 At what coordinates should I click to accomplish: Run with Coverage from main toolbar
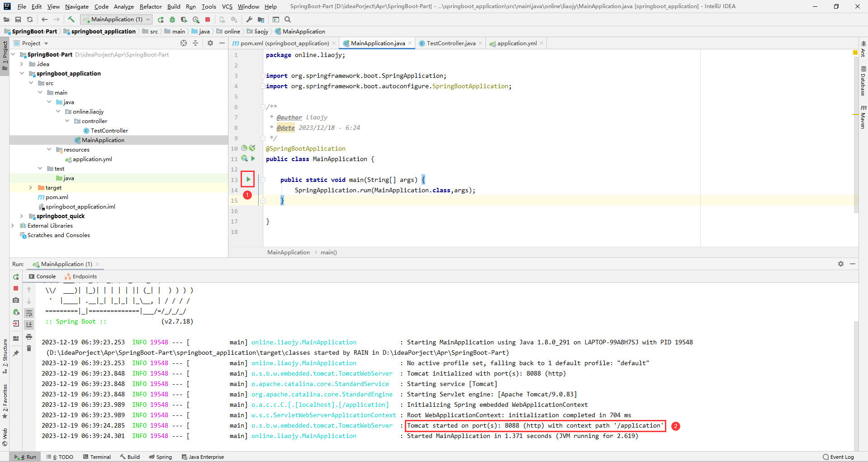184,19
